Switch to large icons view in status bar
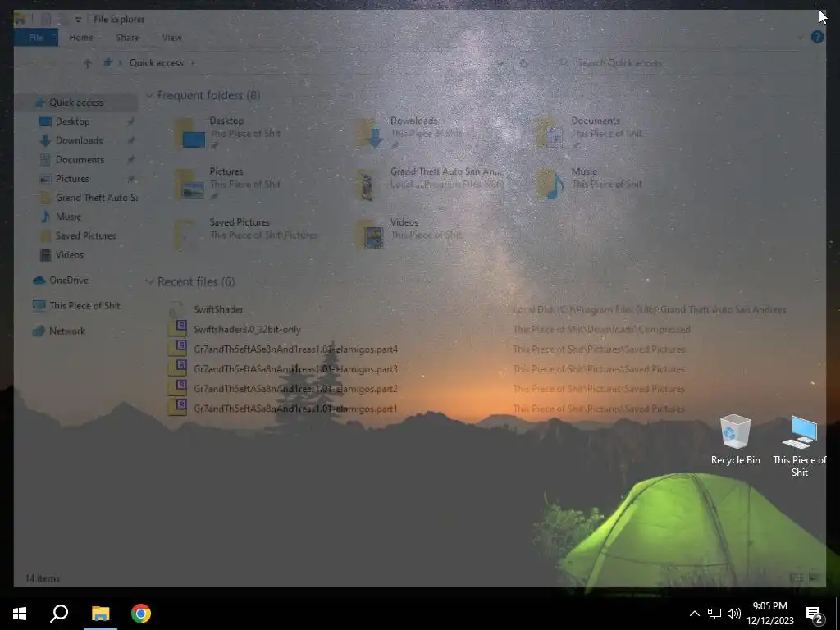840x630 pixels. coord(814,577)
